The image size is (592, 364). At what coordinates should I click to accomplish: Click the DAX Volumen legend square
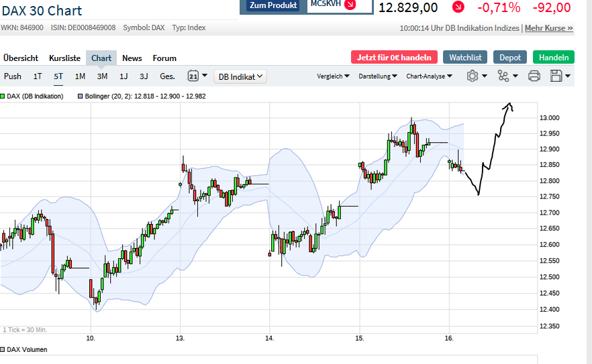[3, 349]
